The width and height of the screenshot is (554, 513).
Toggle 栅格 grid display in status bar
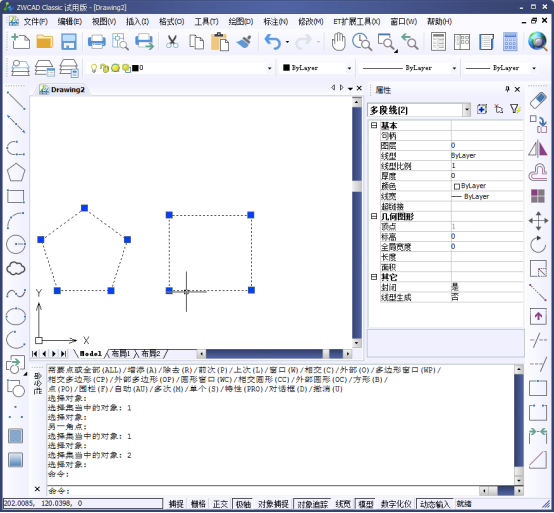point(198,504)
